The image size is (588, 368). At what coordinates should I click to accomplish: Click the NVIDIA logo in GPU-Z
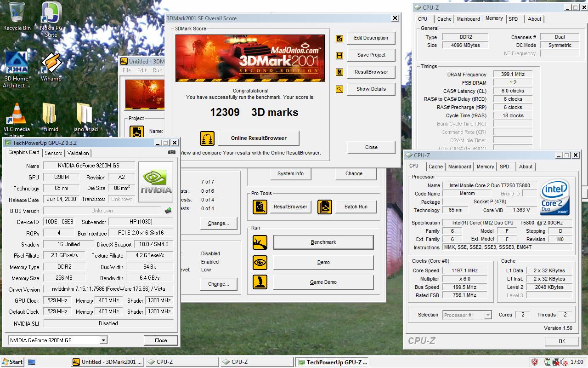(x=156, y=182)
